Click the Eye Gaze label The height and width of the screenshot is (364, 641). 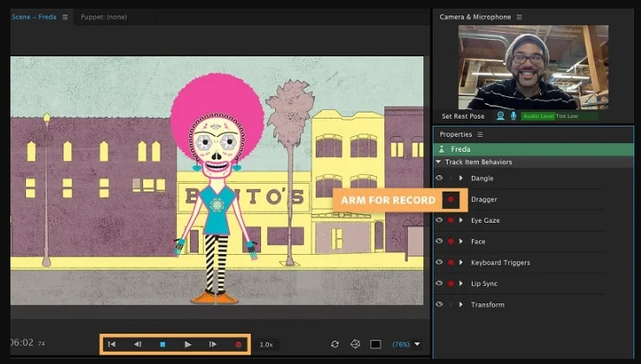click(485, 220)
